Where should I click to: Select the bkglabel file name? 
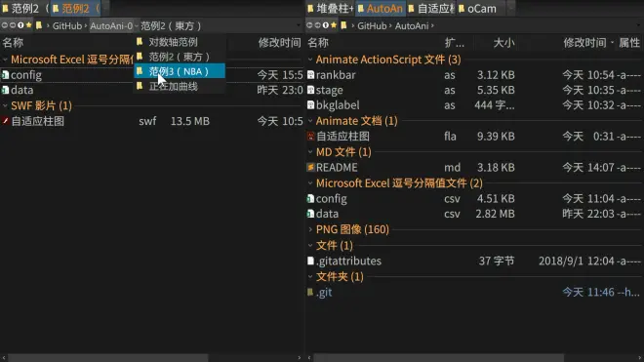tap(338, 105)
